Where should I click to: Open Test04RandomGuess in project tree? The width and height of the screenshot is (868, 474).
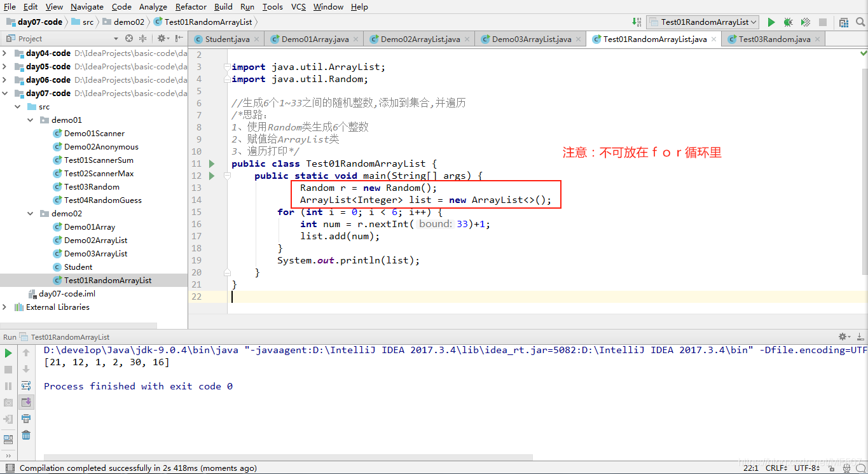pyautogui.click(x=103, y=200)
